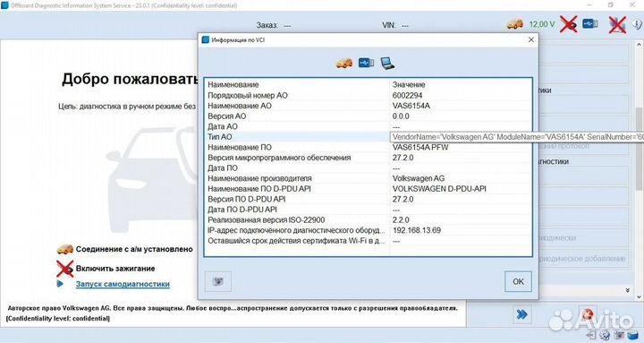Select the laptop icon in the dialog header
644x343 pixels.
coord(387,63)
